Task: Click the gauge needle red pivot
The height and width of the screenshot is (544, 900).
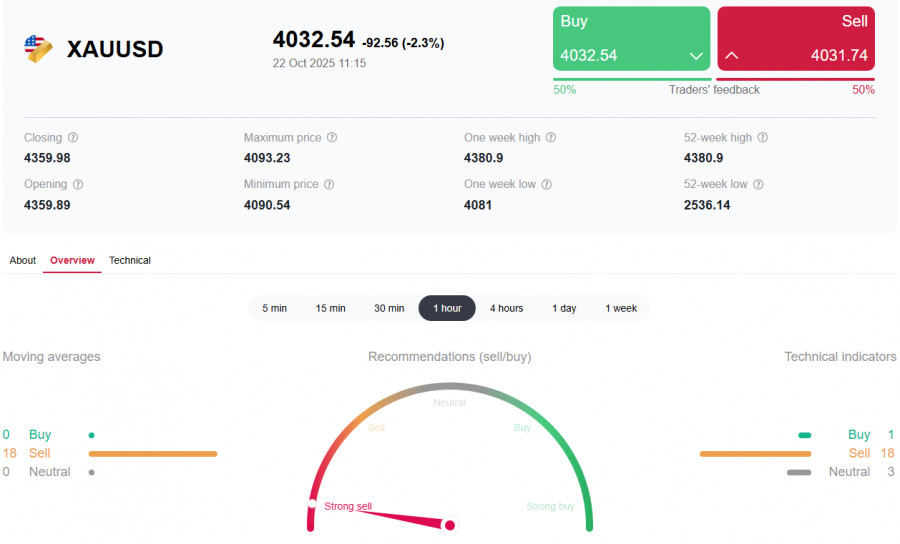Action: (x=450, y=525)
